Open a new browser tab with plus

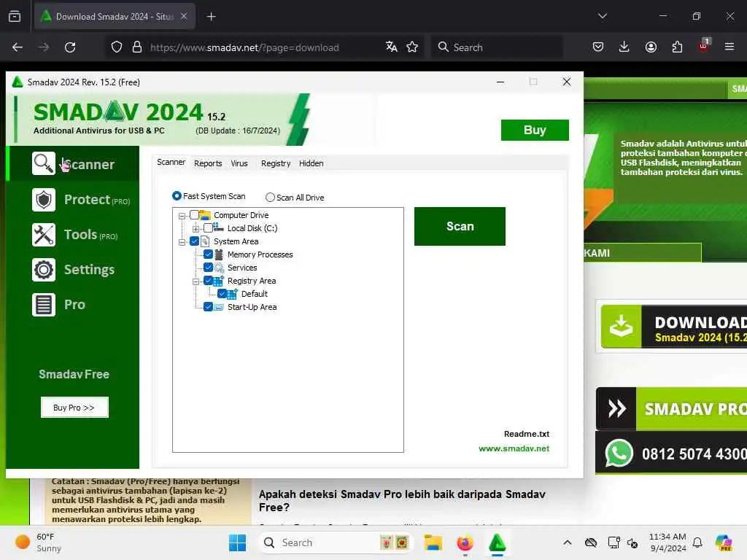click(211, 17)
